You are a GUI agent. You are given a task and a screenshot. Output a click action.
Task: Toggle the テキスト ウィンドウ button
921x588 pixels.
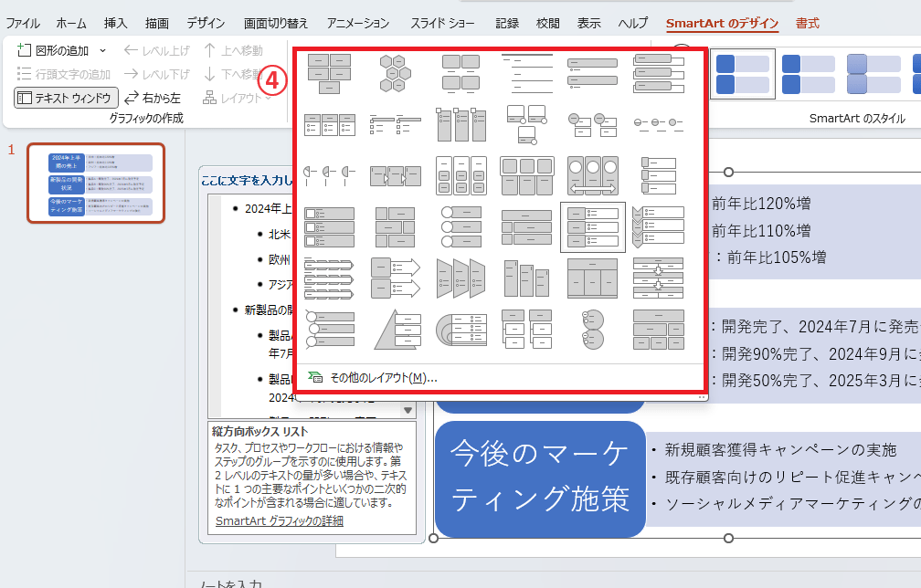(x=66, y=98)
